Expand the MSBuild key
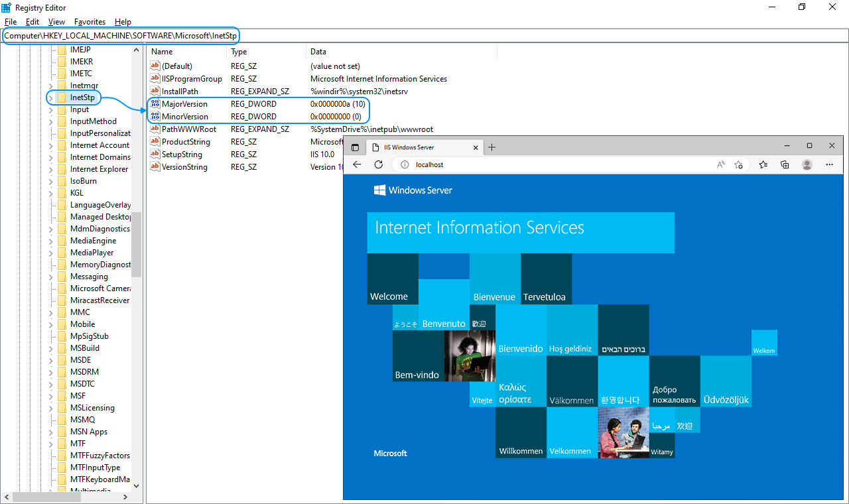 [51, 348]
